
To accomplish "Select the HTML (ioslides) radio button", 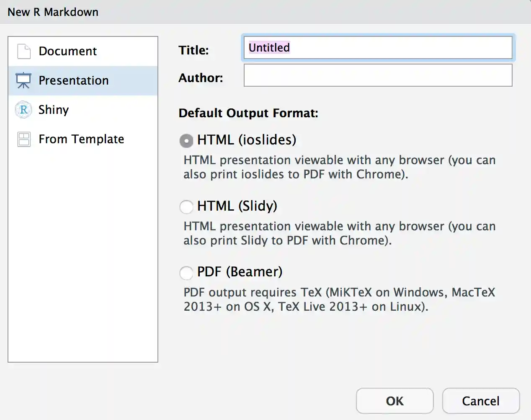I will point(186,141).
